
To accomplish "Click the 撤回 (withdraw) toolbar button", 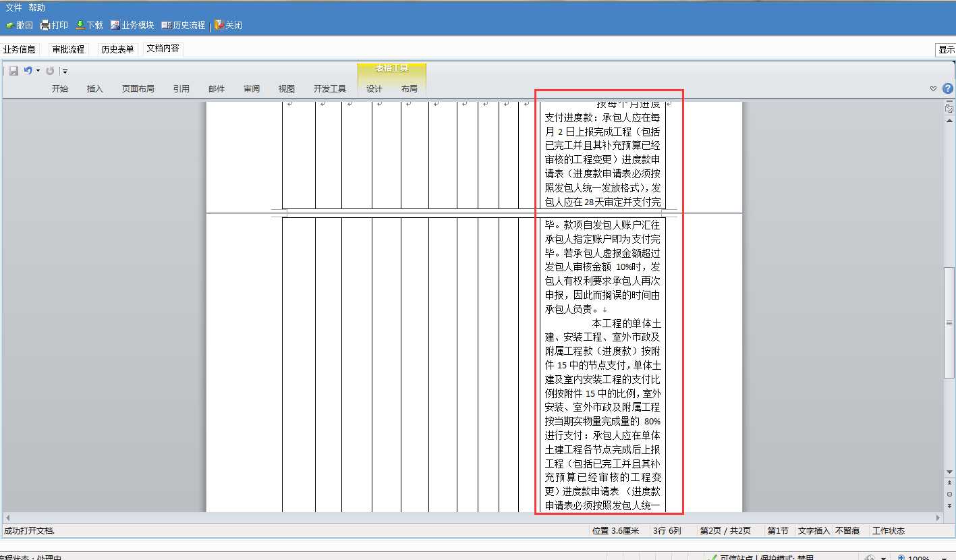I will pyautogui.click(x=19, y=25).
